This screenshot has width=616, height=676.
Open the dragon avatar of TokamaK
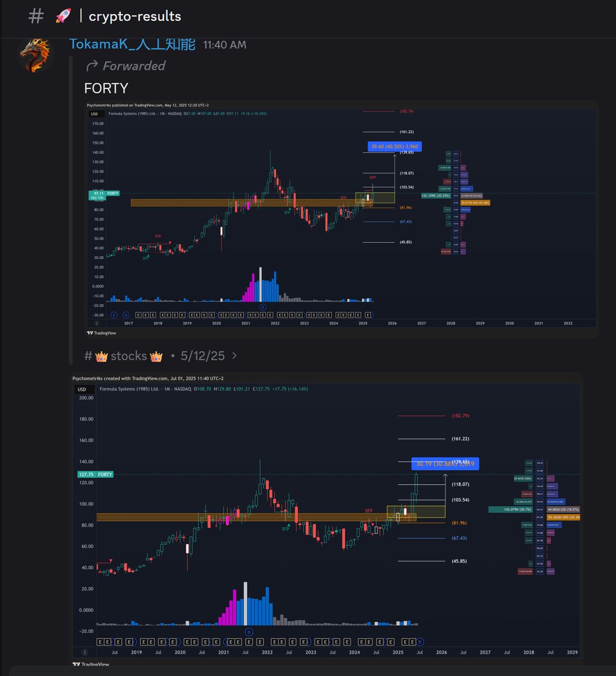pyautogui.click(x=35, y=54)
